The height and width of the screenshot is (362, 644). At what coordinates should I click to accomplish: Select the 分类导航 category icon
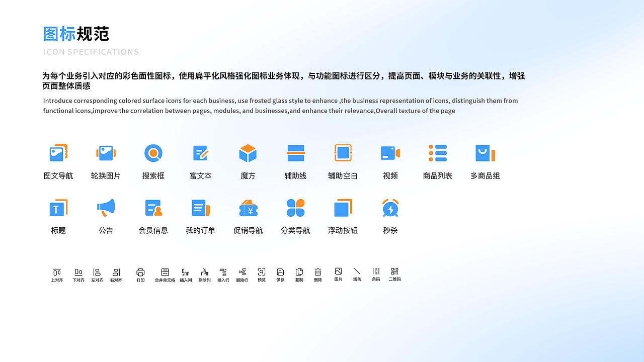(x=295, y=208)
